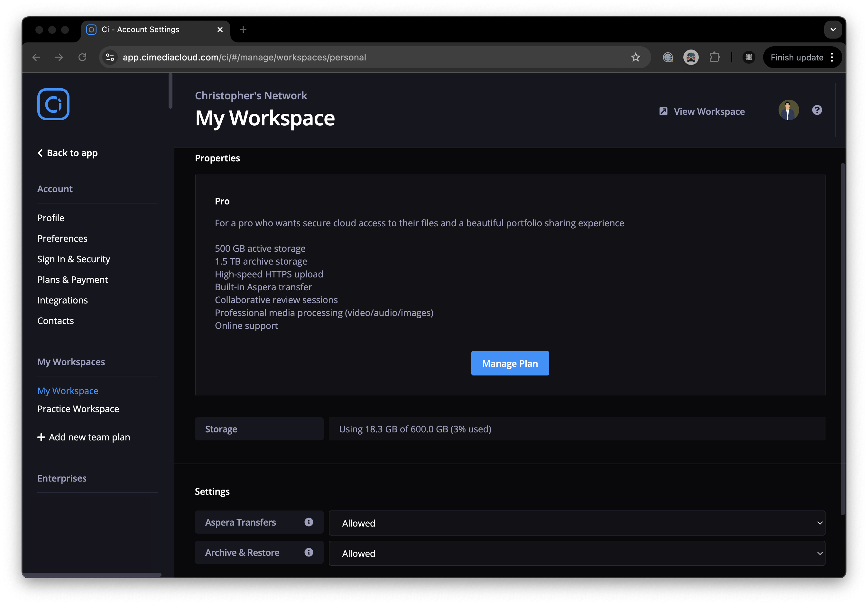Open the user avatar menu
Viewport: 868px width, 605px height.
coord(789,110)
